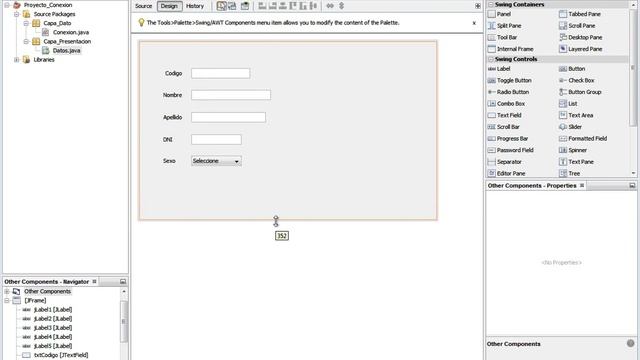The image size is (640, 360).
Task: Pick the Tree palette item
Action: point(569,173)
